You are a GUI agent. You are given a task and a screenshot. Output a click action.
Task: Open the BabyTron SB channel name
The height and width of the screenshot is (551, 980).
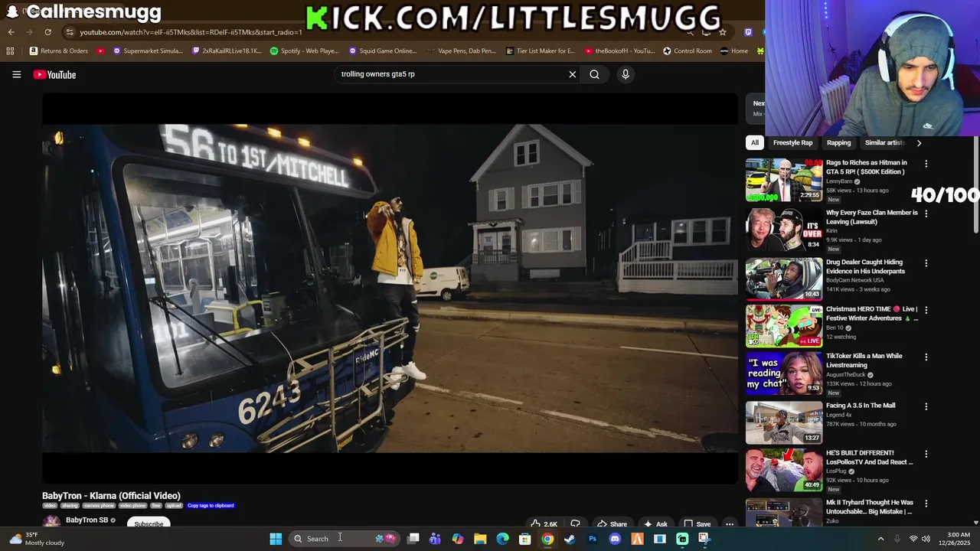87,520
